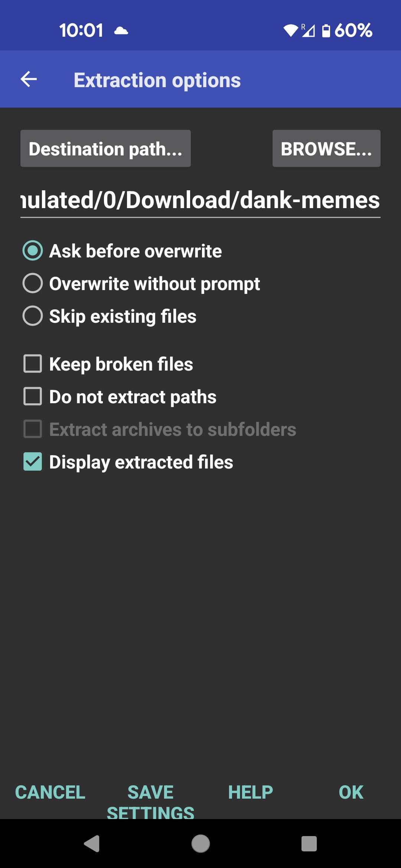
Task: Tap the clock showing 10:01
Action: click(x=81, y=30)
